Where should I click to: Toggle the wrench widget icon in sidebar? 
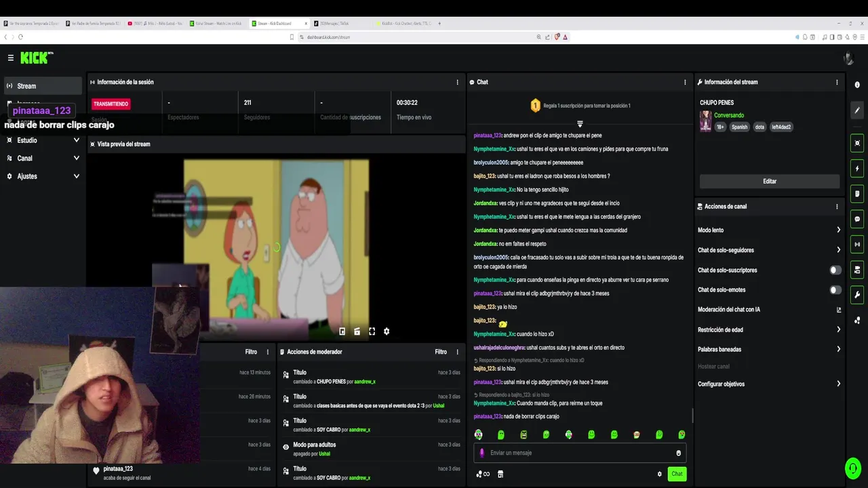tap(857, 294)
